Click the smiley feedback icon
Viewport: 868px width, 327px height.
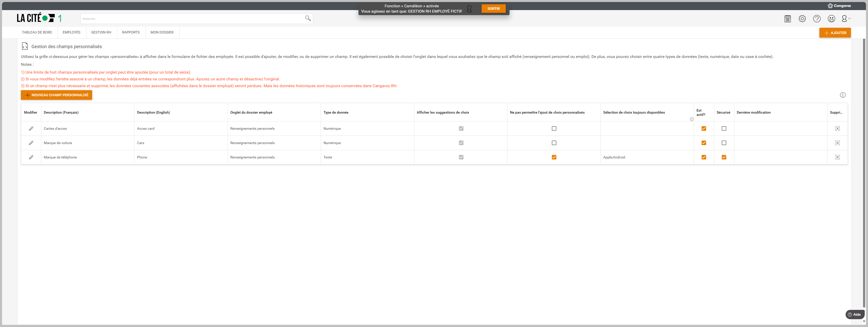(x=831, y=19)
